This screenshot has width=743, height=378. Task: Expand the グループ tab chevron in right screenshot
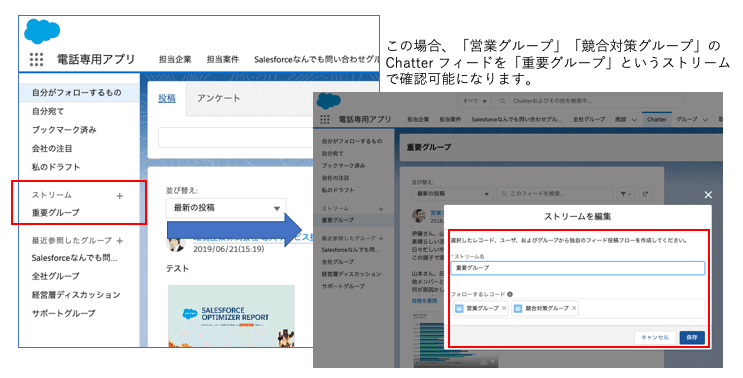[705, 120]
